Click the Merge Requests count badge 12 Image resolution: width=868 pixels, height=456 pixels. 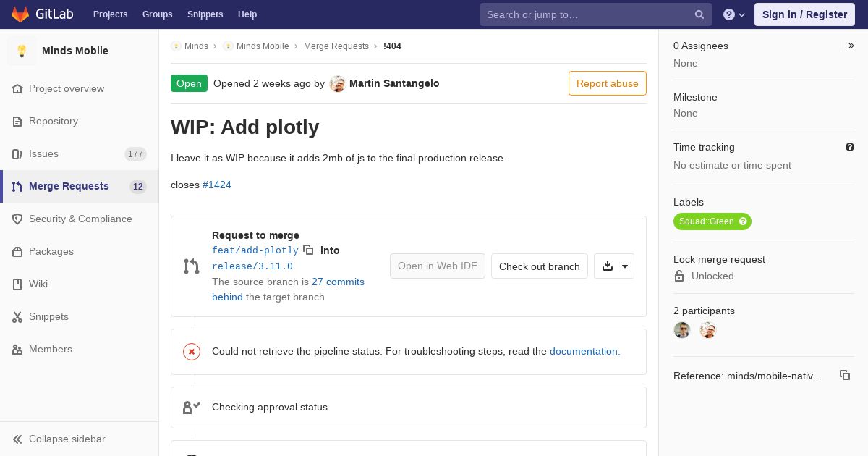(x=138, y=186)
